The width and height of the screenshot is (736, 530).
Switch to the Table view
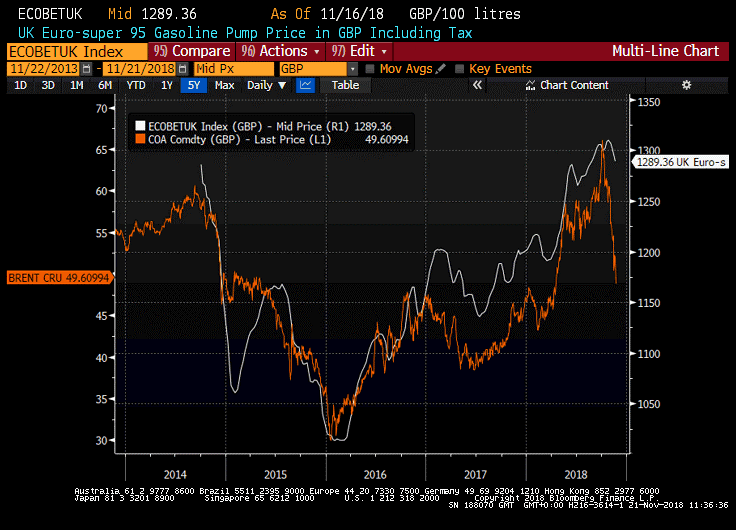point(345,85)
